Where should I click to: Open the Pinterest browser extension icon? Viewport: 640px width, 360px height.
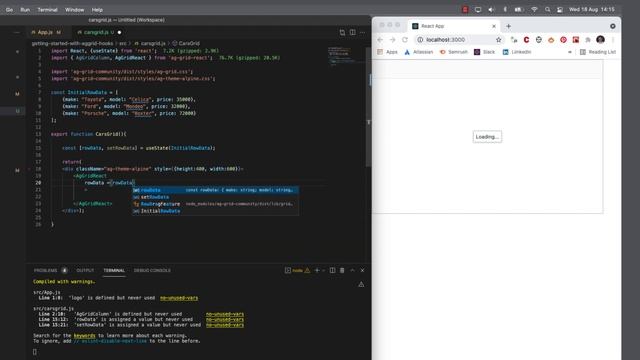coord(563,40)
